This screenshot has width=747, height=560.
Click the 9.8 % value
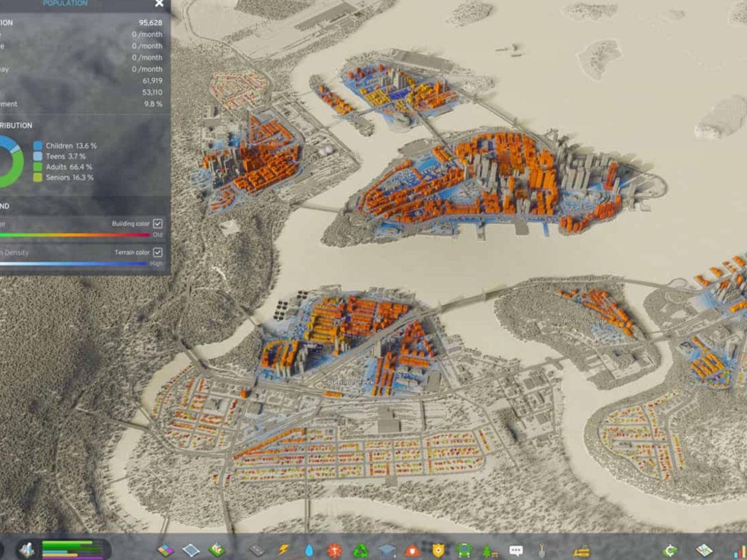(153, 104)
